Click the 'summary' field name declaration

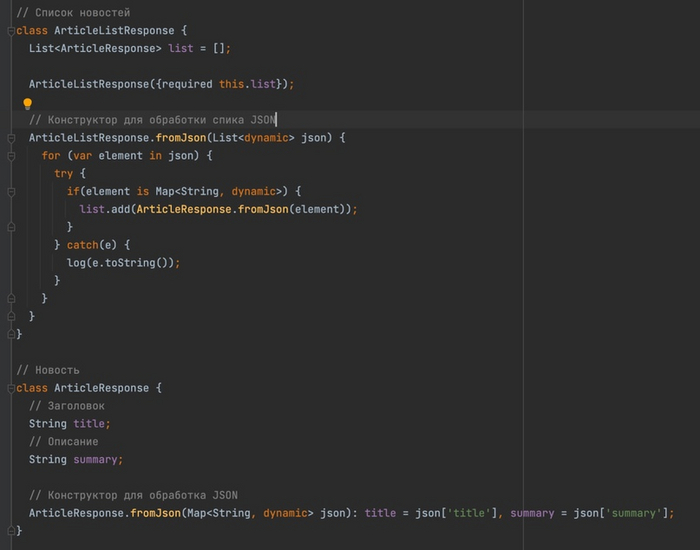coord(97,460)
